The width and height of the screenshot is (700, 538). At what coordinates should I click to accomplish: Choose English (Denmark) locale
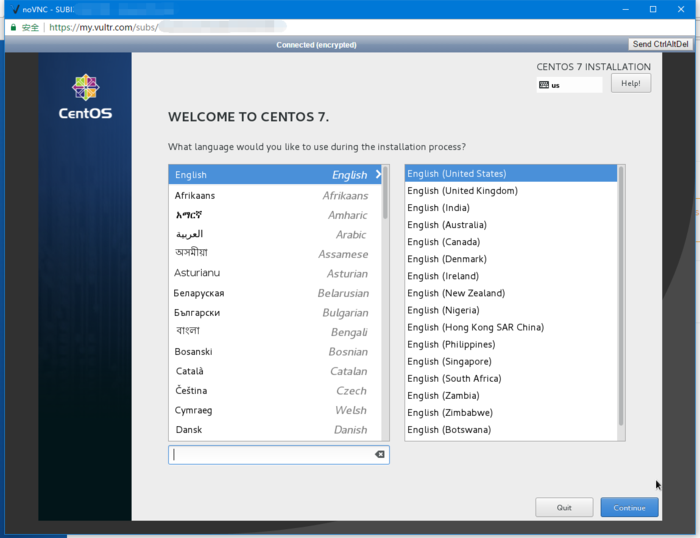(x=511, y=259)
